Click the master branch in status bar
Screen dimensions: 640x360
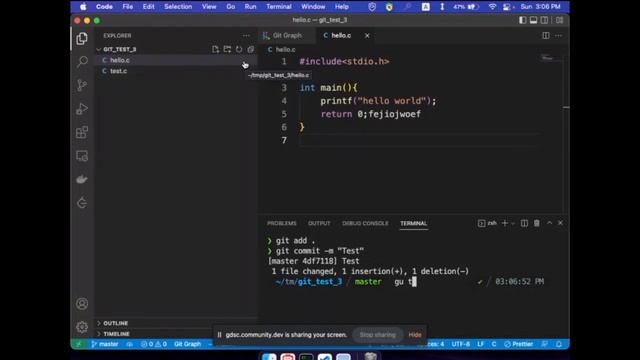[105, 344]
